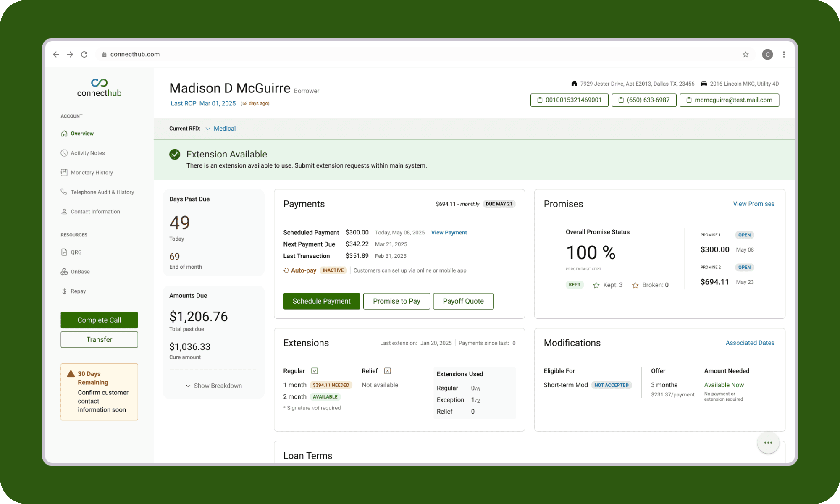Screen dimensions: 840x504
Task: Open the floating ellipsis menu bottom right
Action: pyautogui.click(x=768, y=442)
